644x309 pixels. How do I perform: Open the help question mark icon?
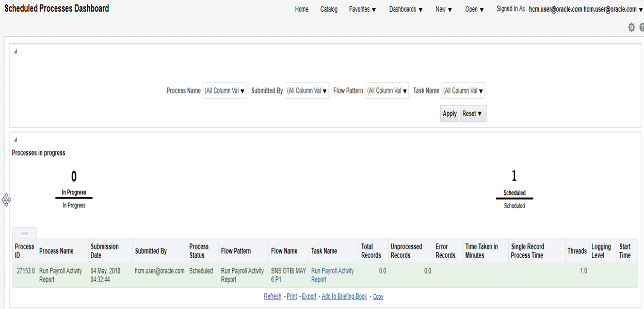coord(641,28)
